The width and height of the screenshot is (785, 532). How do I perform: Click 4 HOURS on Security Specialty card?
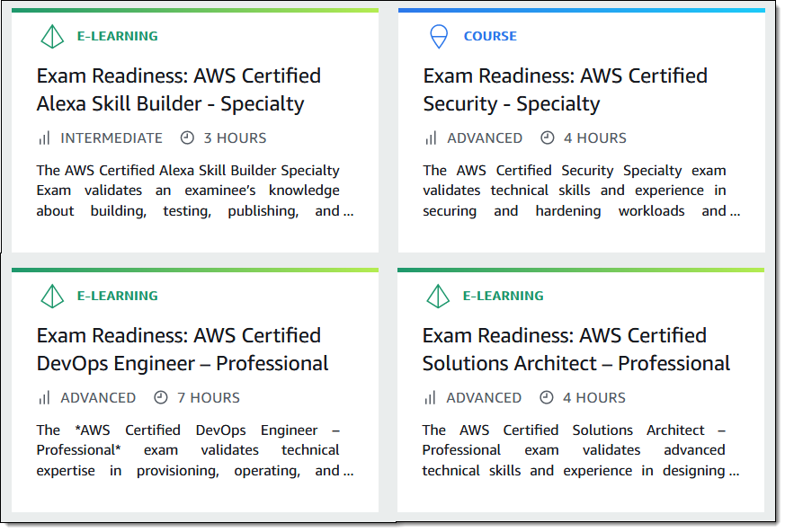pyautogui.click(x=595, y=138)
